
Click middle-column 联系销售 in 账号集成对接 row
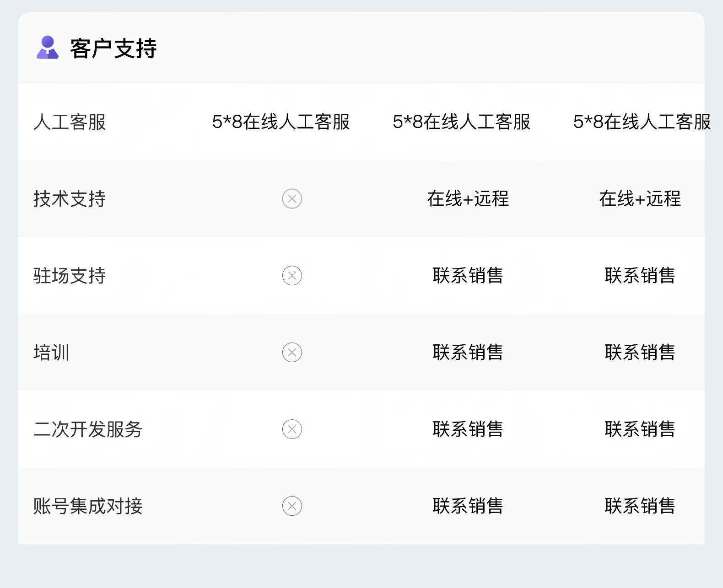[x=468, y=506]
